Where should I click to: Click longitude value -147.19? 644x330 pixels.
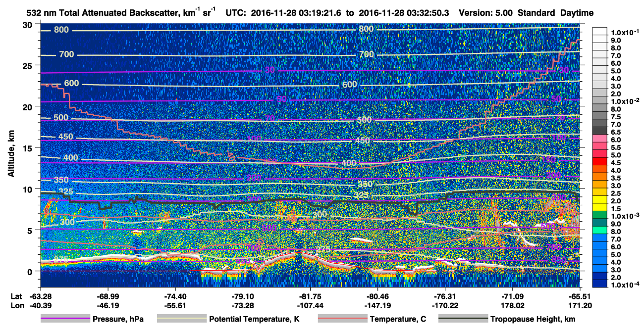(x=377, y=306)
